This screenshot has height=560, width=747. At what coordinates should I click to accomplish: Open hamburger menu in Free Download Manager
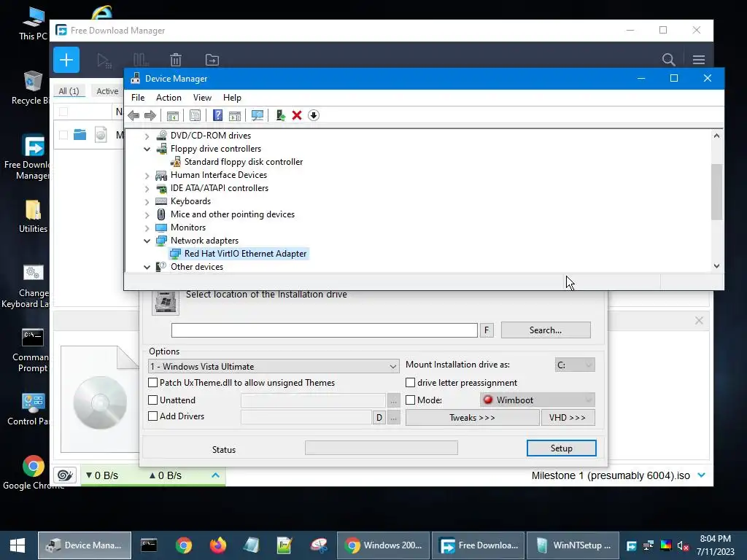698,60
